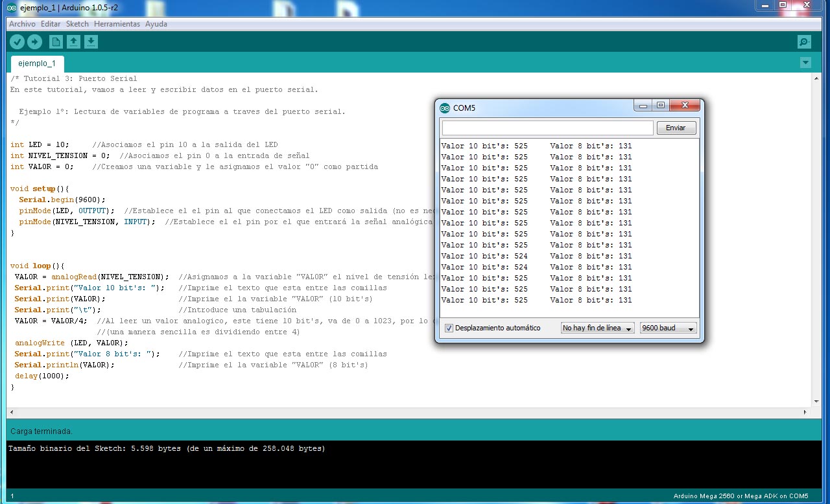Save the sketch with the down-arrow icon
The height and width of the screenshot is (504, 830).
pos(91,42)
